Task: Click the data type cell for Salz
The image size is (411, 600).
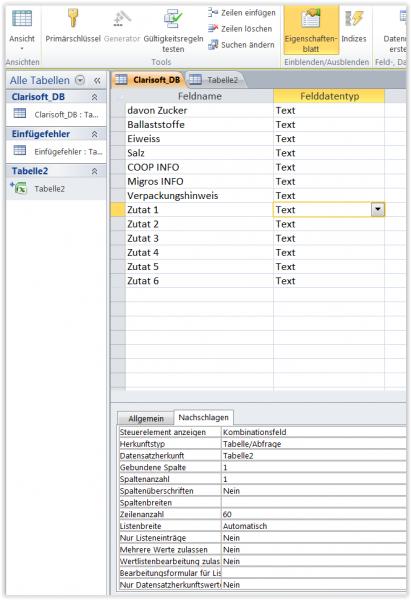Action: pyautogui.click(x=329, y=153)
